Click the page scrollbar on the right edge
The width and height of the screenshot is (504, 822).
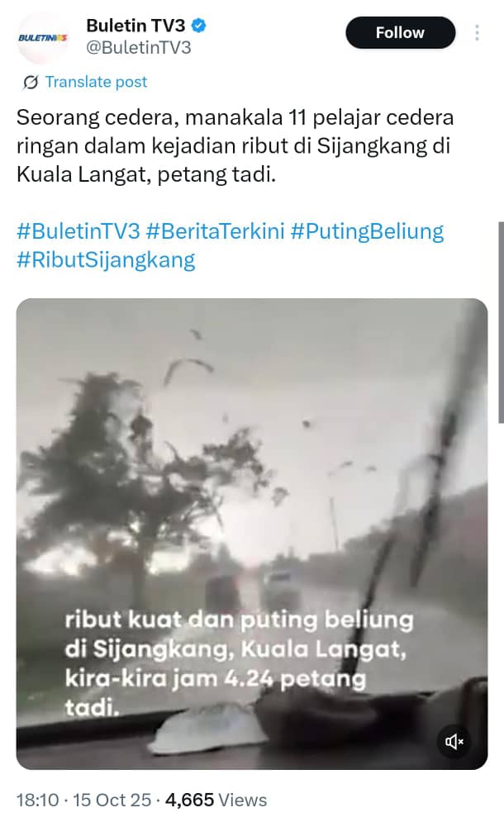point(501,322)
